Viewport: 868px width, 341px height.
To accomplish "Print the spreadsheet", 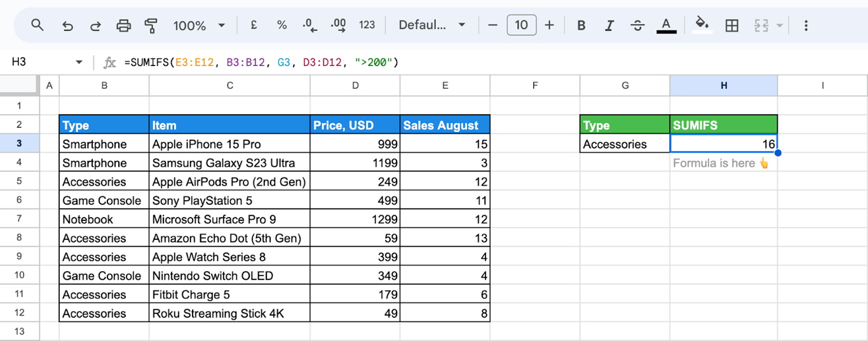I will point(123,25).
